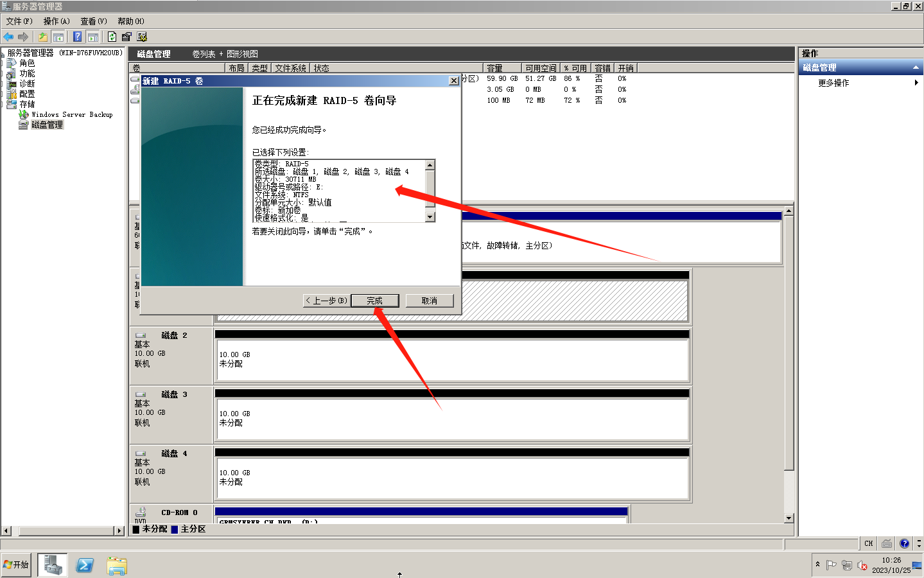
Task: Click the CD-ROM 0 drive icon
Action: (141, 512)
